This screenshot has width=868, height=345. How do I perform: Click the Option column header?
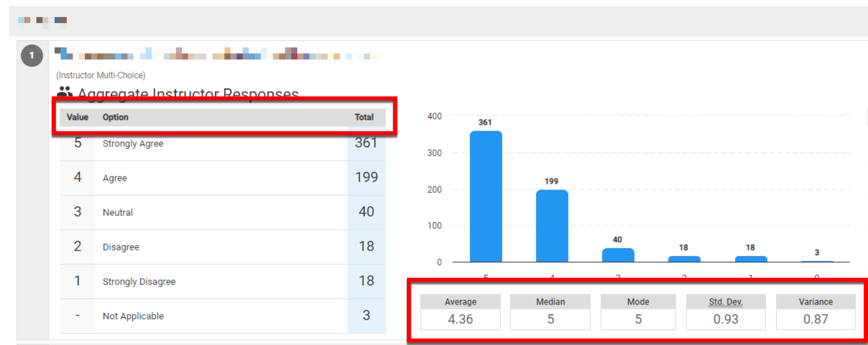[115, 117]
